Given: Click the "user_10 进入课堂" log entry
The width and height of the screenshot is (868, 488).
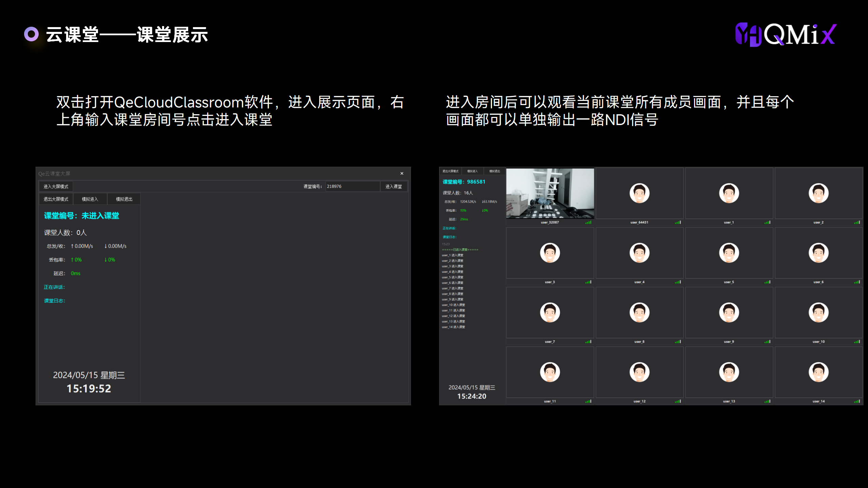Looking at the screenshot, I should pos(453,305).
